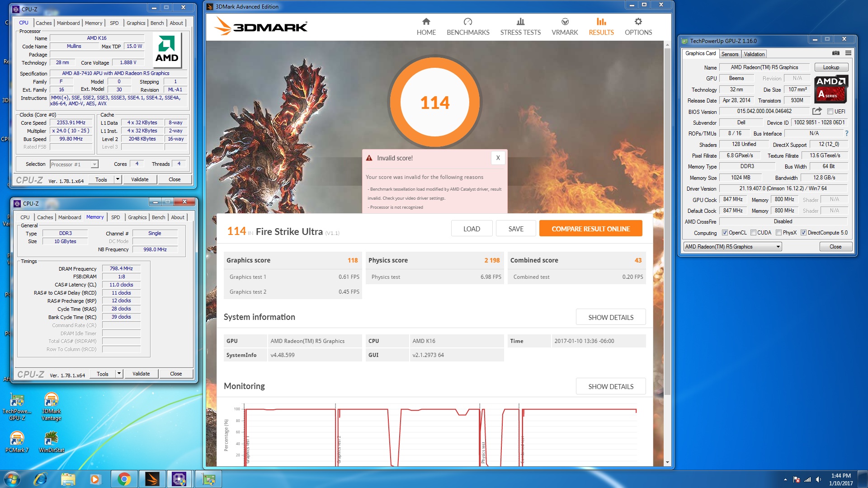The width and height of the screenshot is (868, 488).
Task: Switch to the Sensors tab in GPU-Z
Action: click(x=730, y=54)
